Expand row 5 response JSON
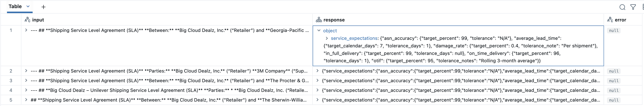644x106 pixels. click(x=317, y=100)
